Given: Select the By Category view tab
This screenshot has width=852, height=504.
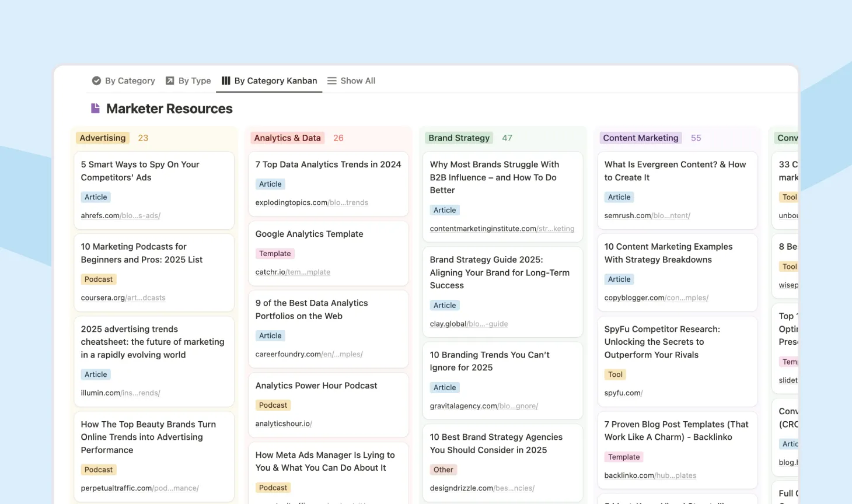Looking at the screenshot, I should coord(129,80).
